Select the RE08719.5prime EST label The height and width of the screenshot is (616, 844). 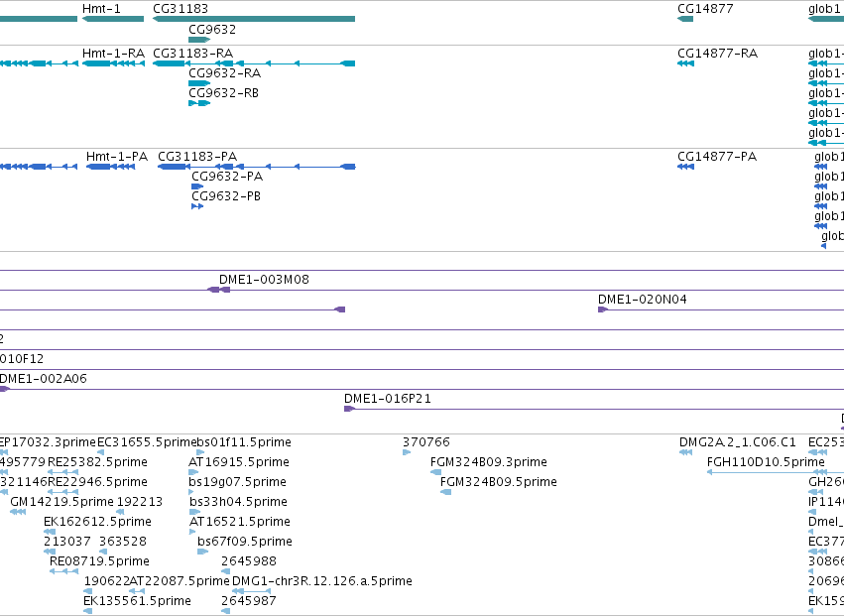click(99, 562)
